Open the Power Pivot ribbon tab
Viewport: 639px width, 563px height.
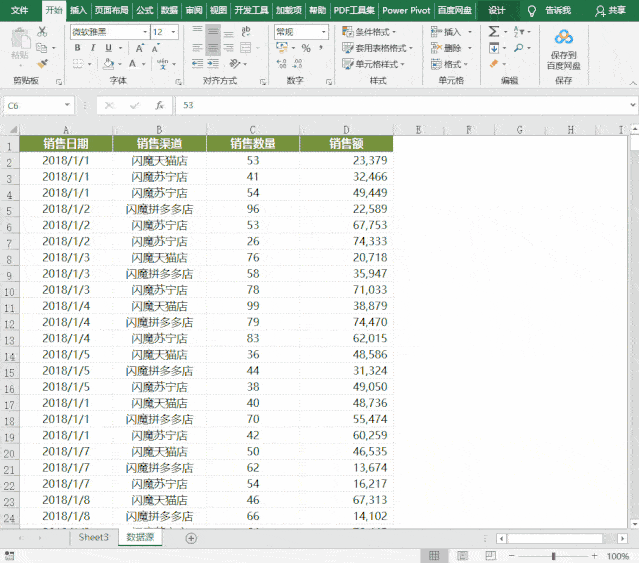(x=406, y=9)
